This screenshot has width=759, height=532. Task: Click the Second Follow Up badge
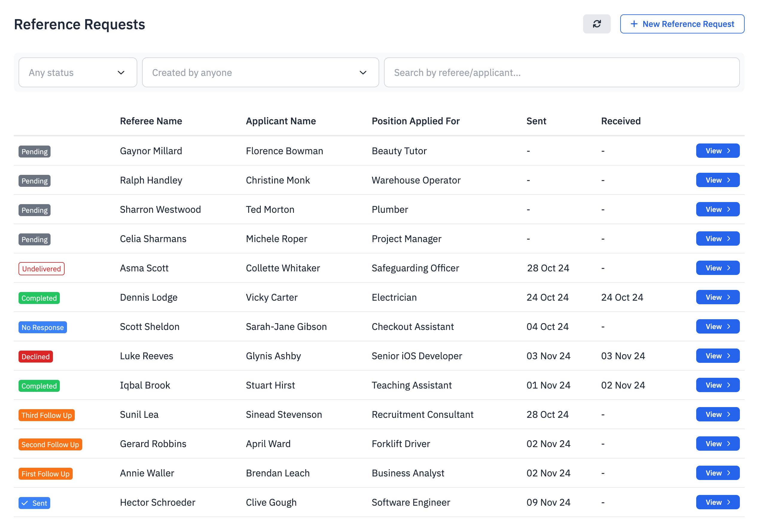50,444
